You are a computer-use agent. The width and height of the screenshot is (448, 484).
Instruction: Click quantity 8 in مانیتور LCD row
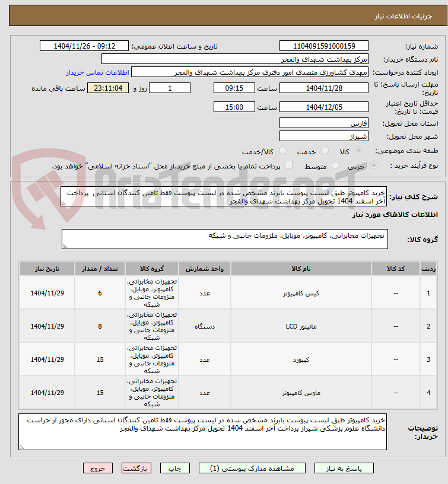(x=100, y=326)
